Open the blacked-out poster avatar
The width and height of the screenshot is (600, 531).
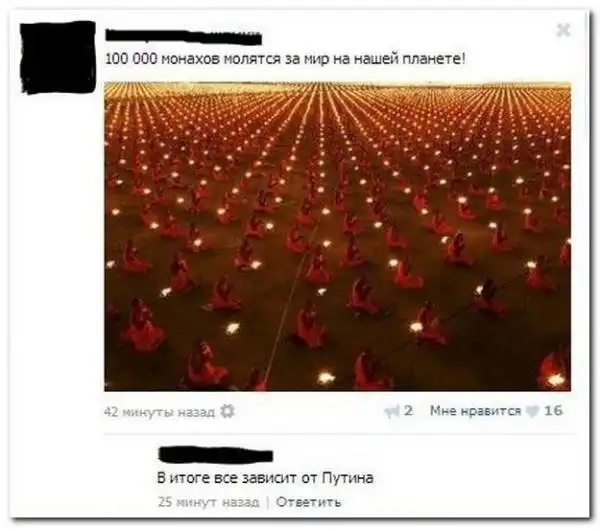[59, 57]
